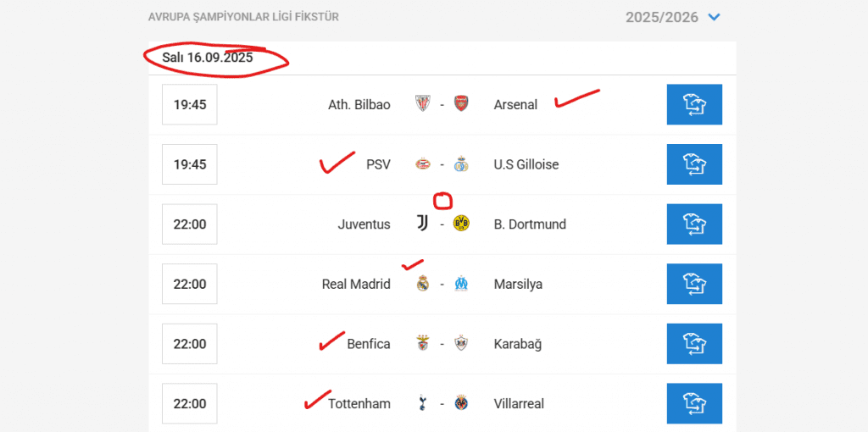Click the Salı 16.09.2025 date header
Viewport: 868px width, 432px height.
tap(208, 58)
